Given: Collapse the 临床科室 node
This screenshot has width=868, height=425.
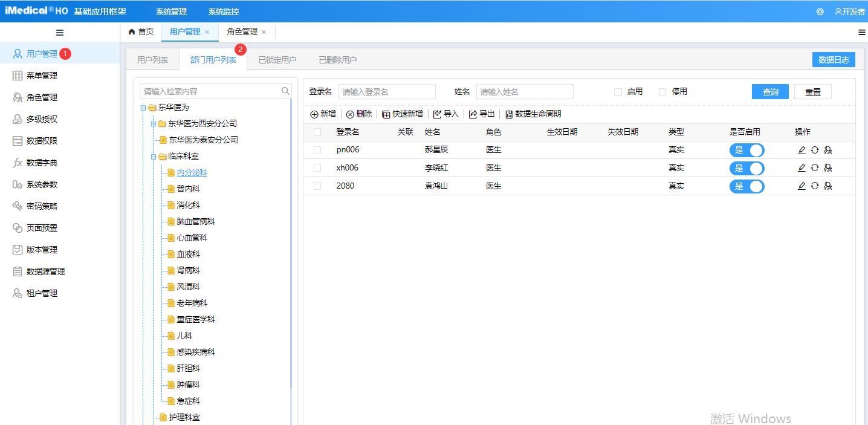Looking at the screenshot, I should pos(154,156).
